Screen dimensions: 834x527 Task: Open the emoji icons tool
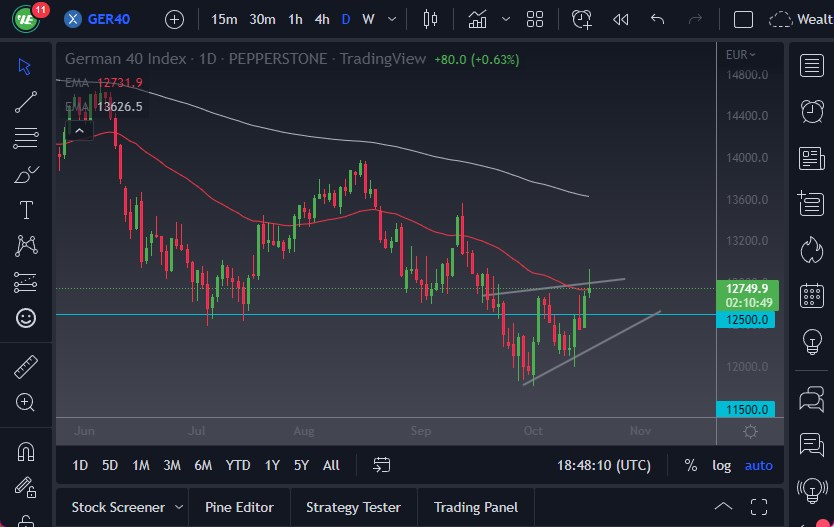point(26,318)
